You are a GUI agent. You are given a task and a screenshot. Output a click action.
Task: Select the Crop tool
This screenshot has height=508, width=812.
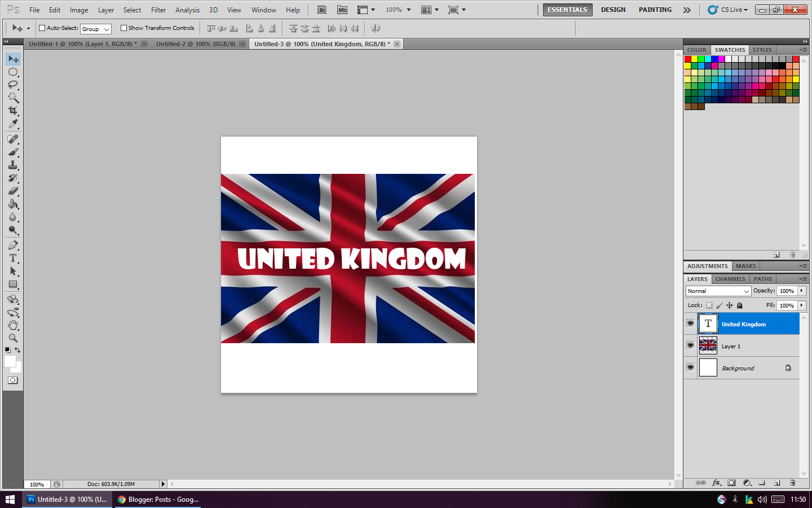[x=13, y=111]
